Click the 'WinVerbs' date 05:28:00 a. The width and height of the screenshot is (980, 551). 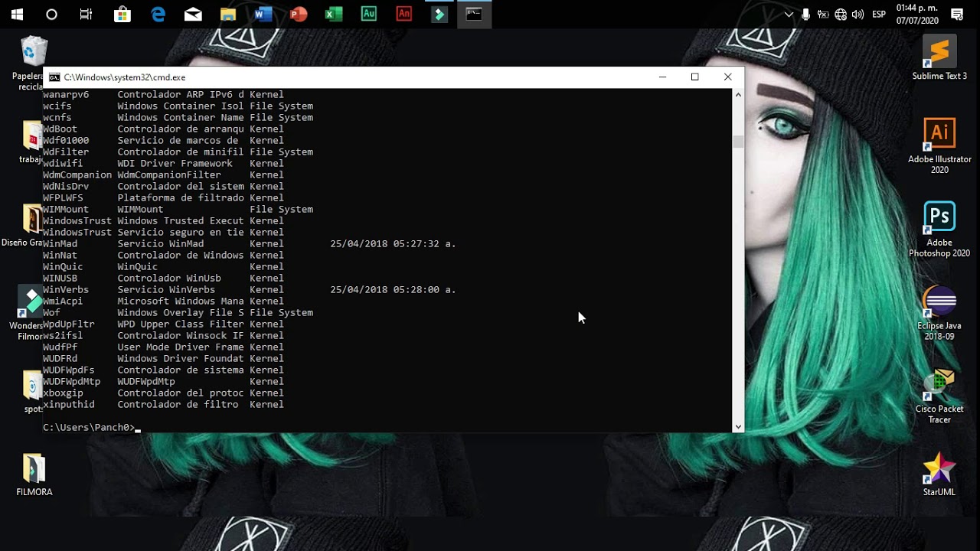coord(393,290)
